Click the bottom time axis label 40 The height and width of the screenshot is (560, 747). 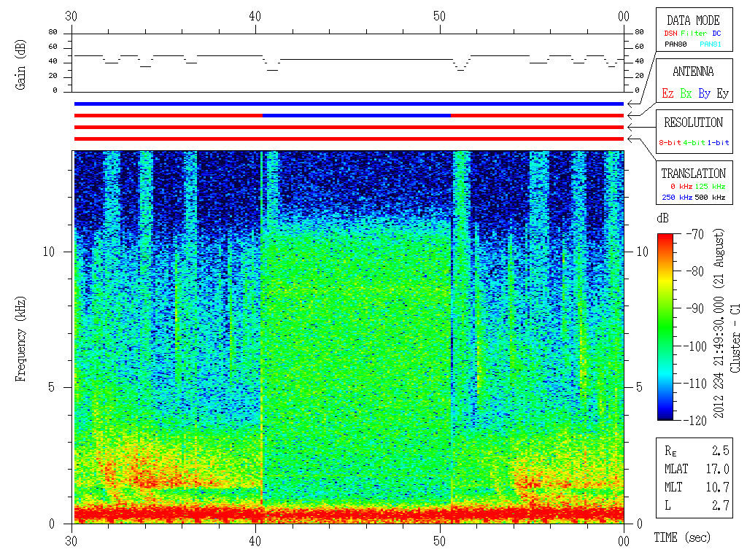point(255,541)
